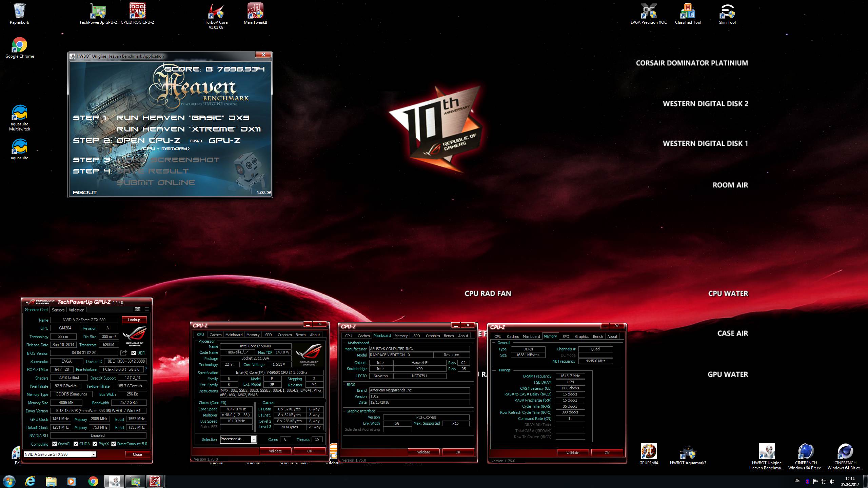Click the DRAM Frequency value 1615.7 MHz
The height and width of the screenshot is (488, 868).
click(570, 376)
